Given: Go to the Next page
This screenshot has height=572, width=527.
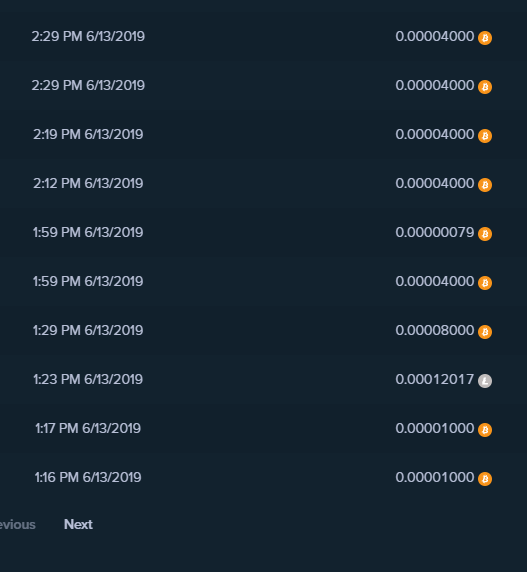Looking at the screenshot, I should pos(78,524).
